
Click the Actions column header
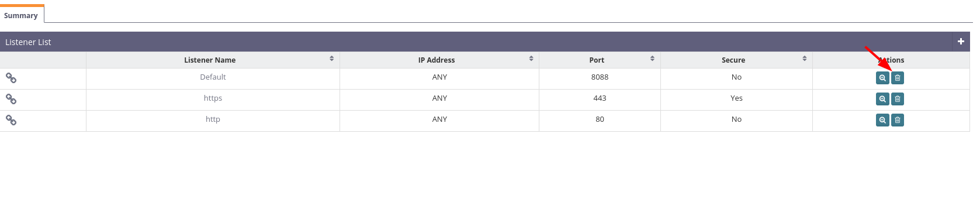tap(891, 60)
